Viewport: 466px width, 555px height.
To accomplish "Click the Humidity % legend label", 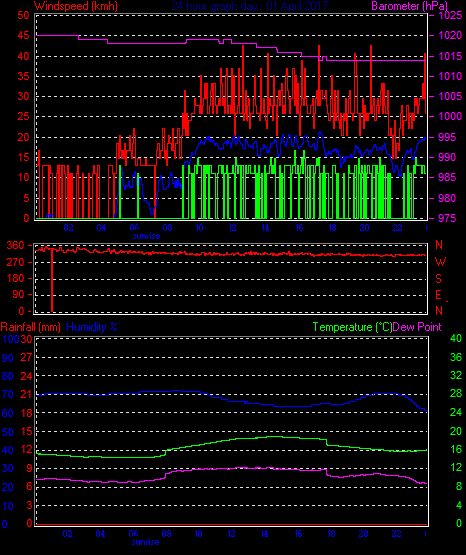I will click(92, 327).
